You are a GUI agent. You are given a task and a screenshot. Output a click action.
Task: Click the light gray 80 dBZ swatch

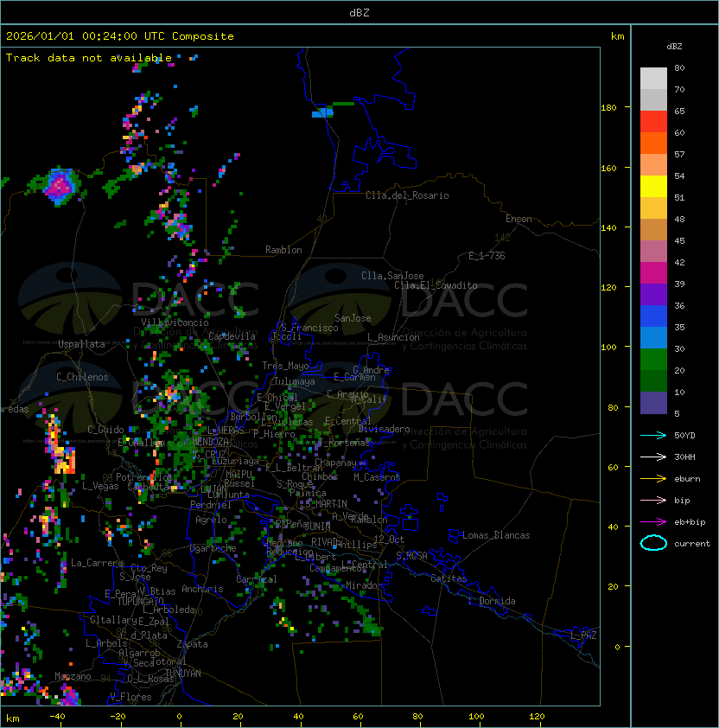[x=653, y=78]
